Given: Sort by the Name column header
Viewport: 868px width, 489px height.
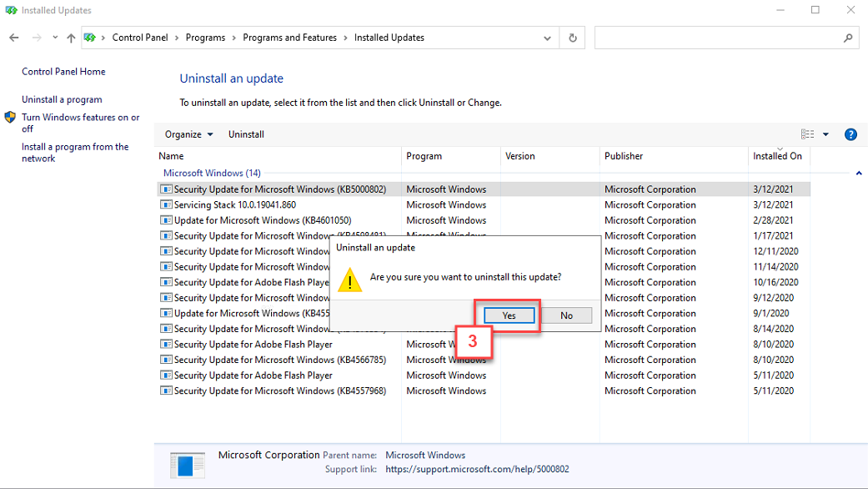Looking at the screenshot, I should (x=278, y=156).
